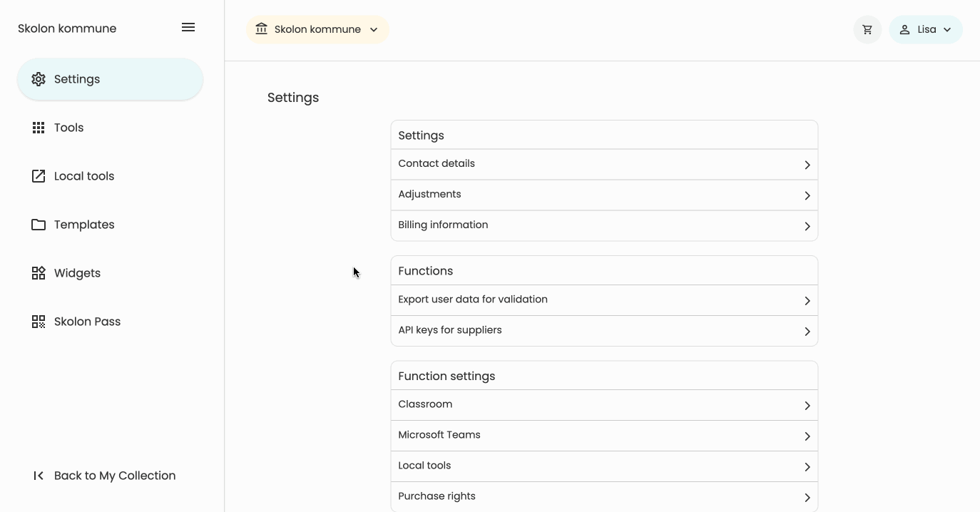Viewport: 980px width, 512px height.
Task: Select the Widgets icon in sidebar
Action: 39,272
